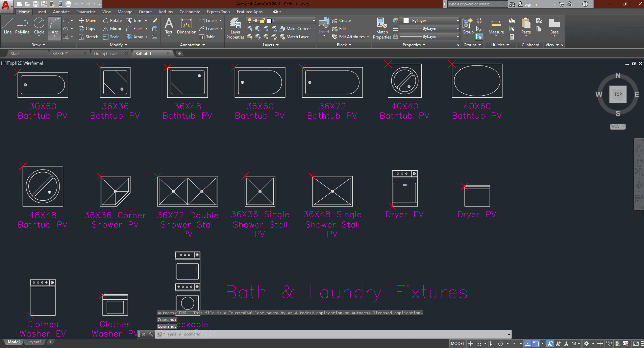Viewport: 644px width, 348px height.
Task: Open Layer Properties manager
Action: click(x=235, y=28)
